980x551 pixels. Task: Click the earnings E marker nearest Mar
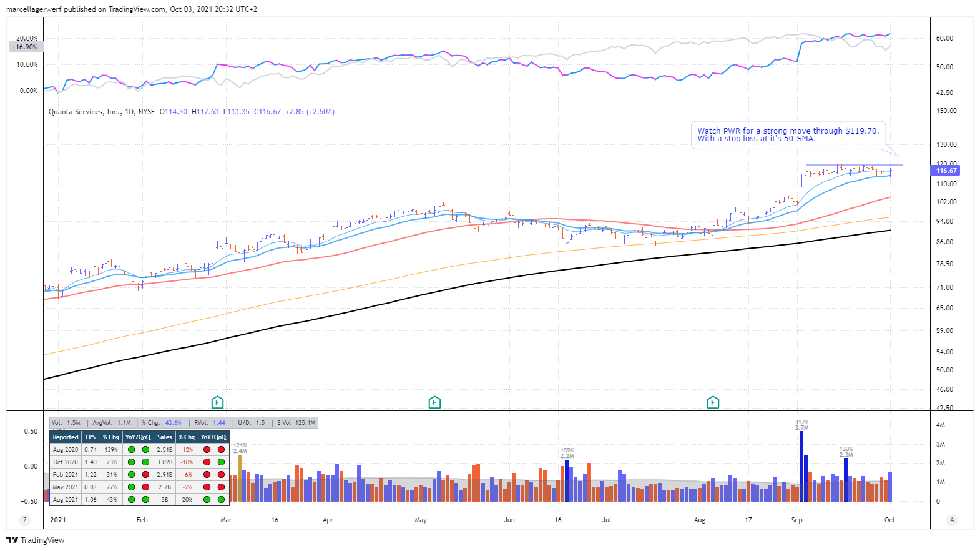point(217,402)
